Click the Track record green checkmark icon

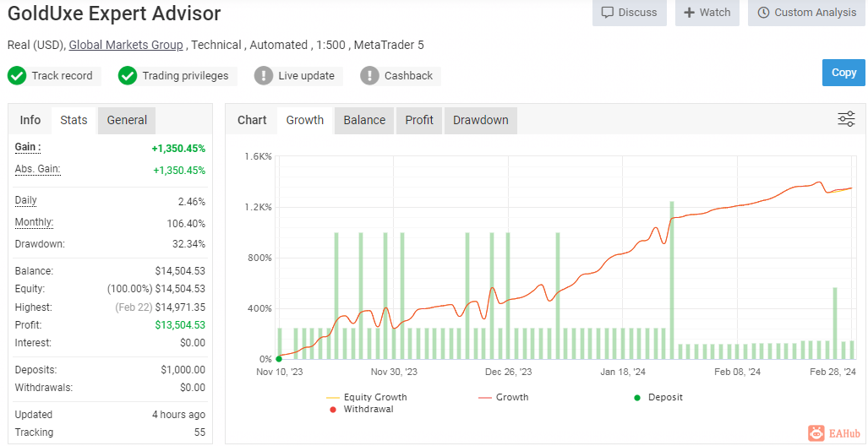click(x=17, y=76)
